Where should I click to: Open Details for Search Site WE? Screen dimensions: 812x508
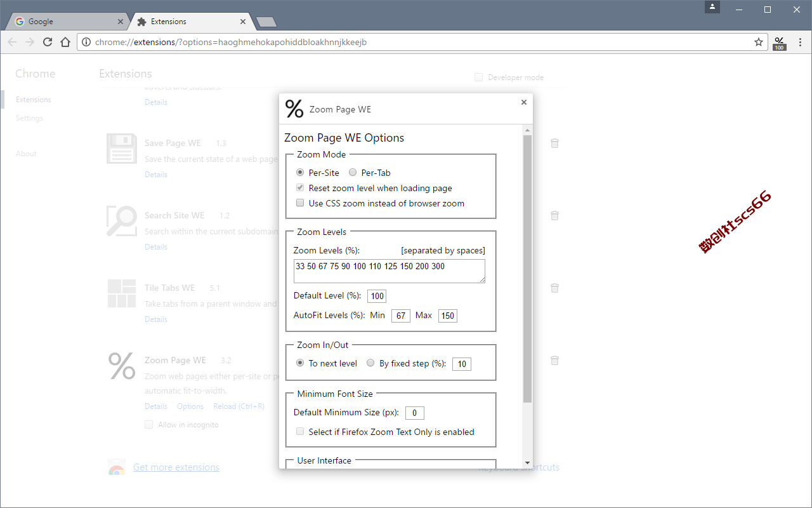[156, 247]
